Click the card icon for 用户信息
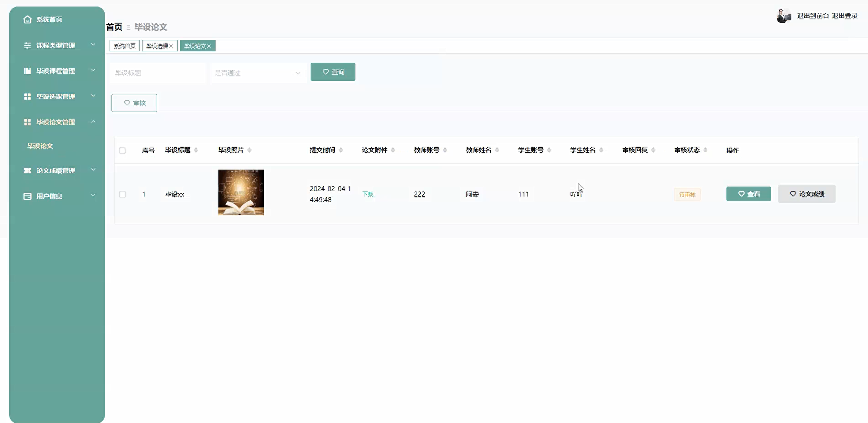868x423 pixels. point(27,196)
